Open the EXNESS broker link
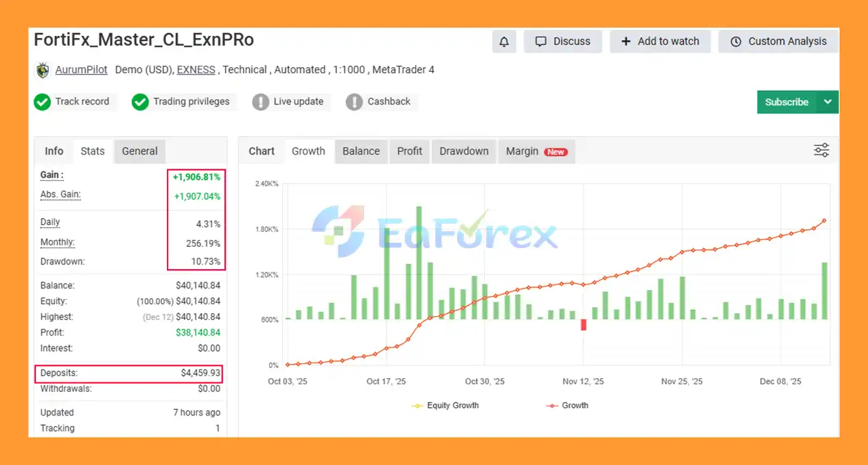Image resolution: width=868 pixels, height=465 pixels. (x=196, y=70)
